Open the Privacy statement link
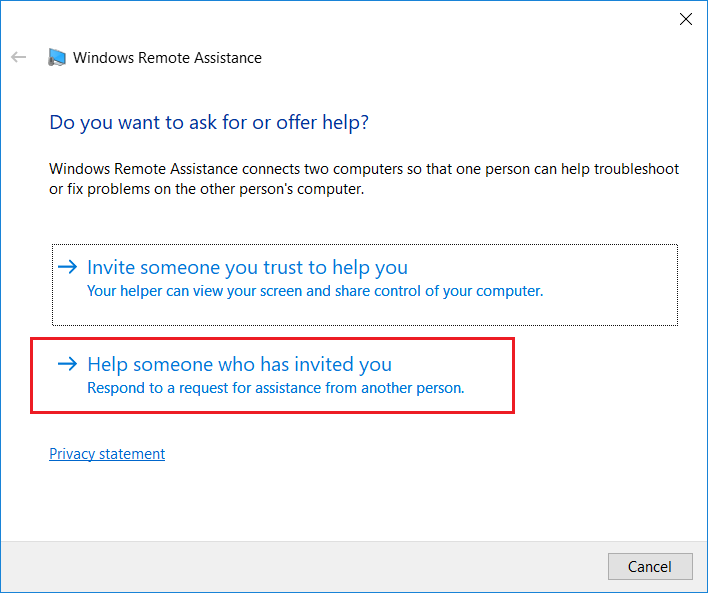Screen dimensions: 708x593 pos(107,453)
